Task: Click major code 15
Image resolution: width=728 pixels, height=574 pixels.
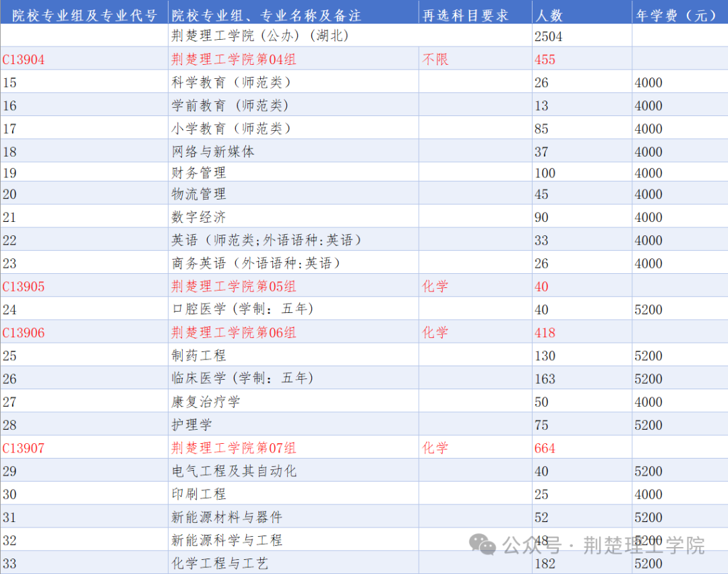Action: (9, 83)
